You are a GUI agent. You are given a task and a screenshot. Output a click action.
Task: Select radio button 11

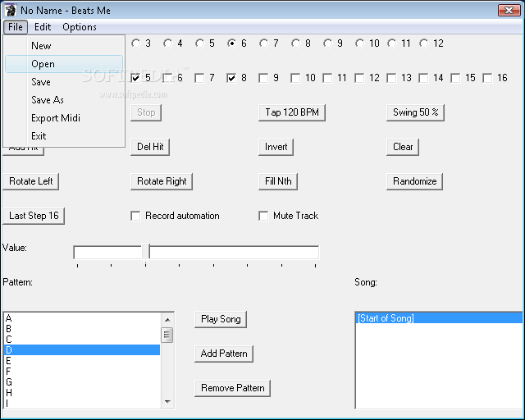tap(392, 43)
